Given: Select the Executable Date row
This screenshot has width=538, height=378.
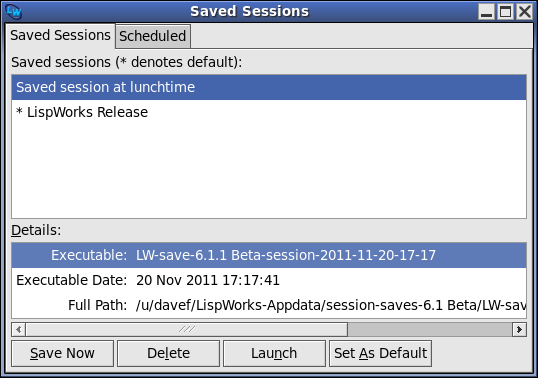Looking at the screenshot, I should (269, 280).
